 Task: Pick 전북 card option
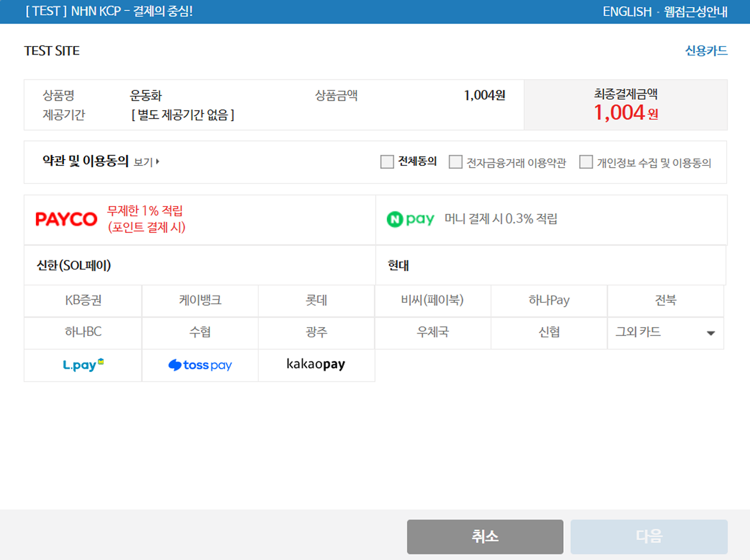[666, 301]
